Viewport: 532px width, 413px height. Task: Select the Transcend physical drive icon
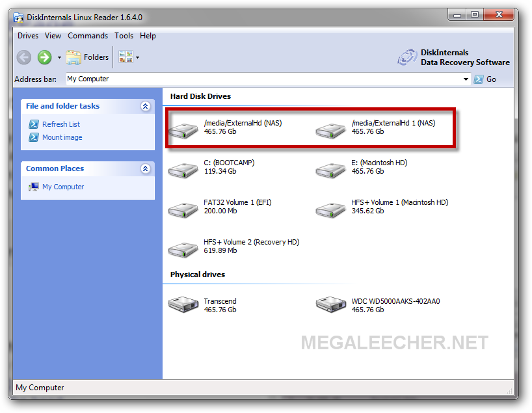tap(183, 304)
